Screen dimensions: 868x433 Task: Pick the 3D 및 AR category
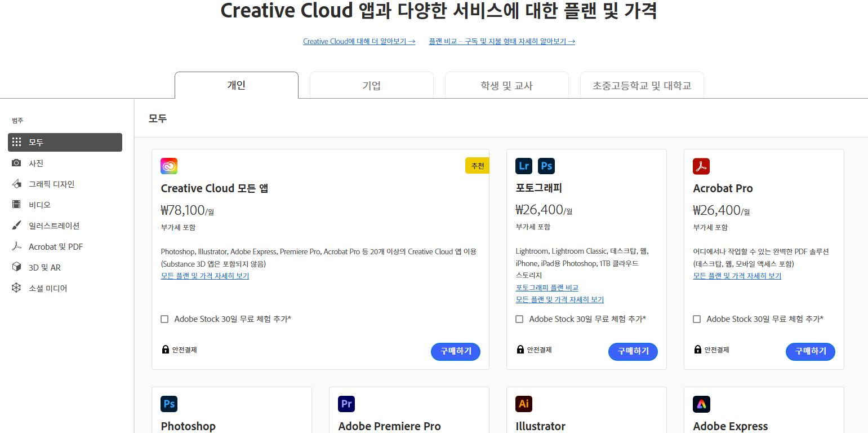[65, 267]
